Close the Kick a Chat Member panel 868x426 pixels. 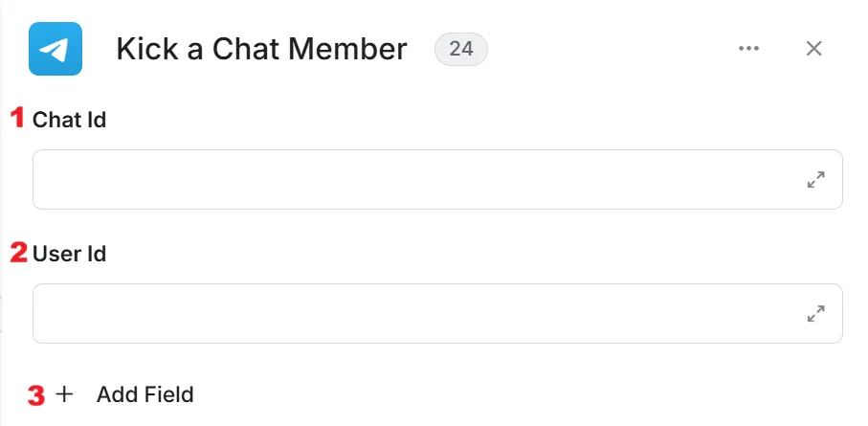(x=813, y=49)
